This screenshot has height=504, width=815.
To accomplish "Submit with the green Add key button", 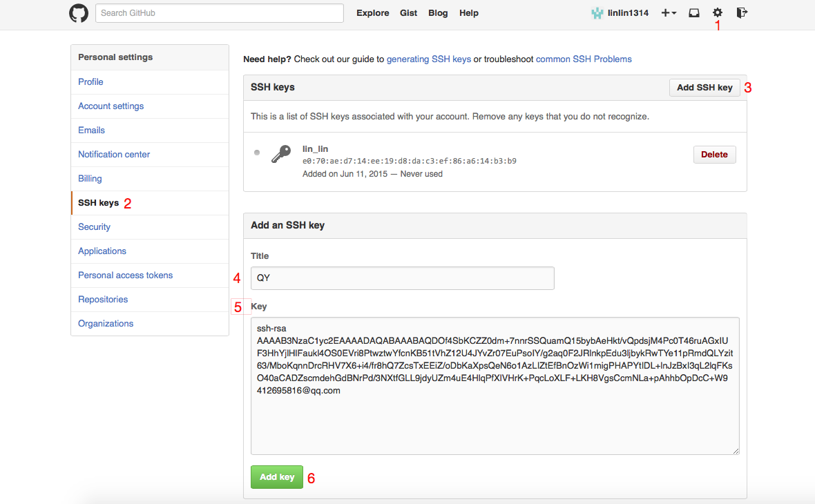I will tap(276, 477).
